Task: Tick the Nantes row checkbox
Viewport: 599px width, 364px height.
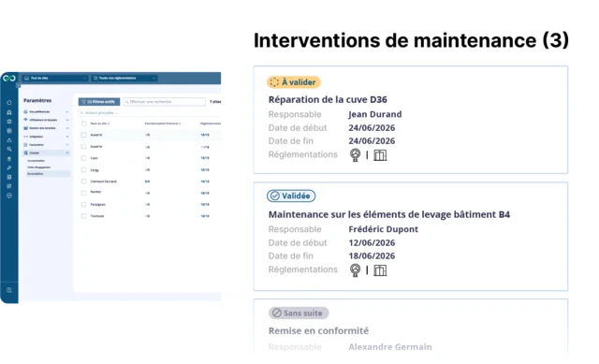Action: point(83,193)
